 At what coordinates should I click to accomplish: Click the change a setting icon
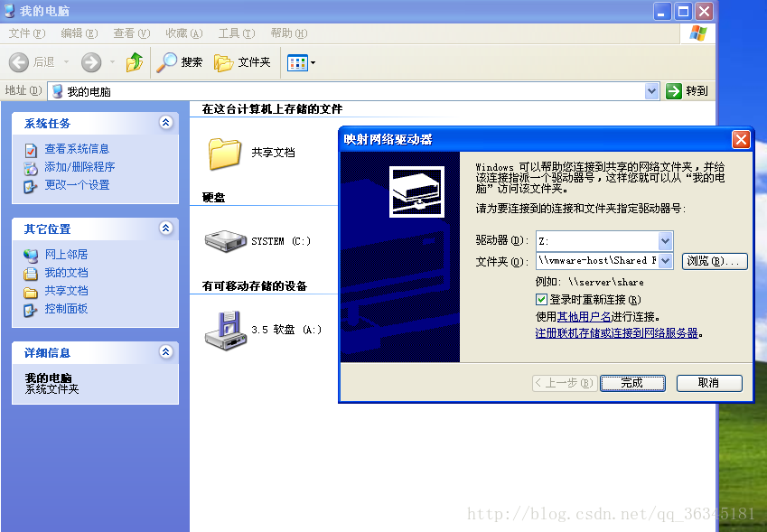coord(31,186)
